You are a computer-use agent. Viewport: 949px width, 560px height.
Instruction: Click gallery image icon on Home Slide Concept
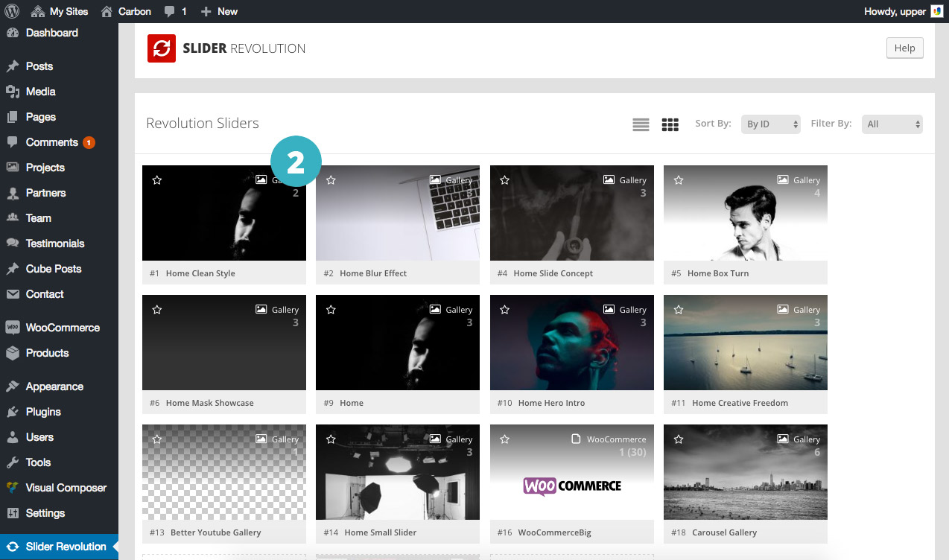point(609,180)
